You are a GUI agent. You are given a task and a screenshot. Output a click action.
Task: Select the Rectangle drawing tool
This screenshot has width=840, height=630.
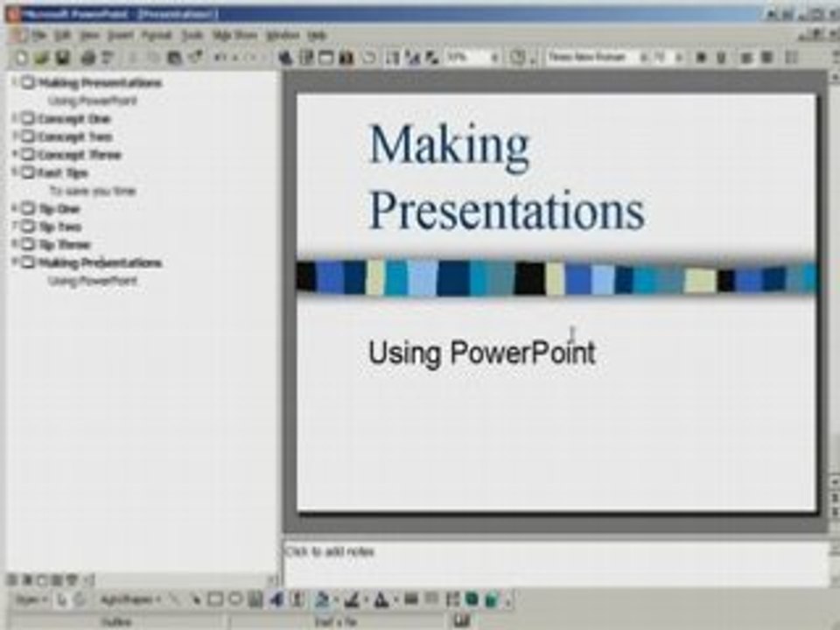215,599
